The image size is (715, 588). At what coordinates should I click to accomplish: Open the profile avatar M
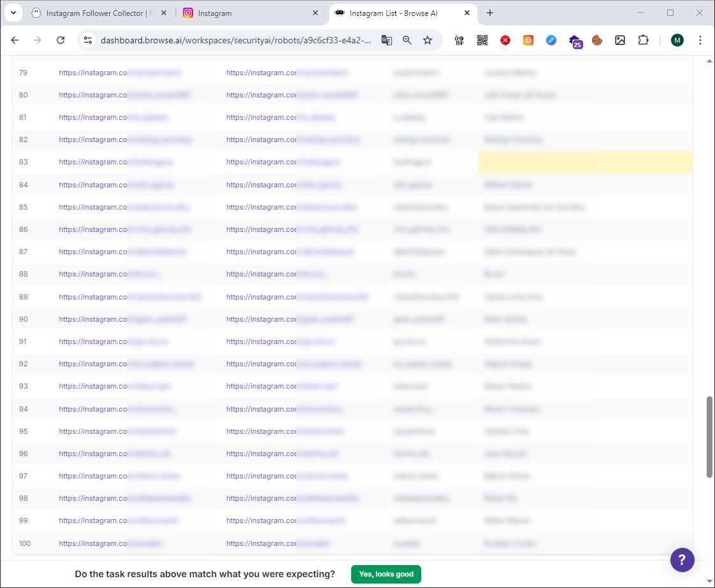point(677,40)
